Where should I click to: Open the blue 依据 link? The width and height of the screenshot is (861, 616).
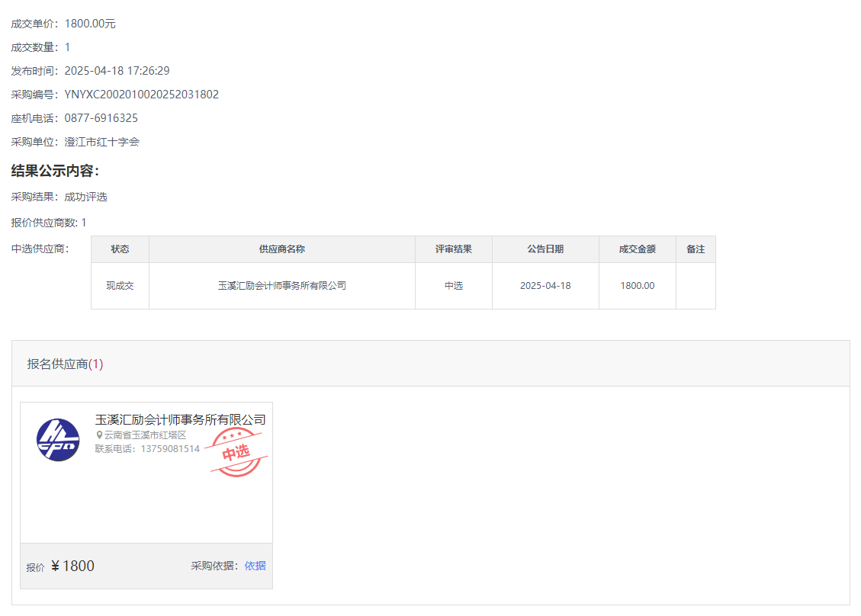255,566
